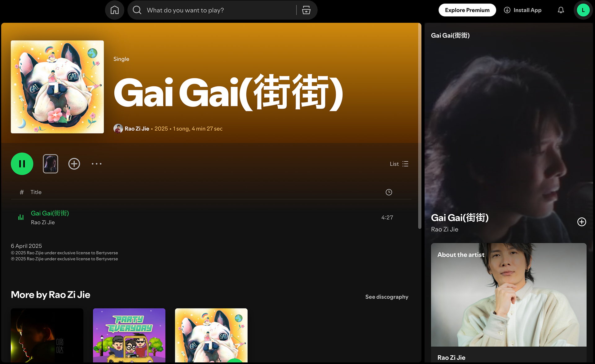Pause playback with the green button
595x364 pixels.
click(22, 164)
